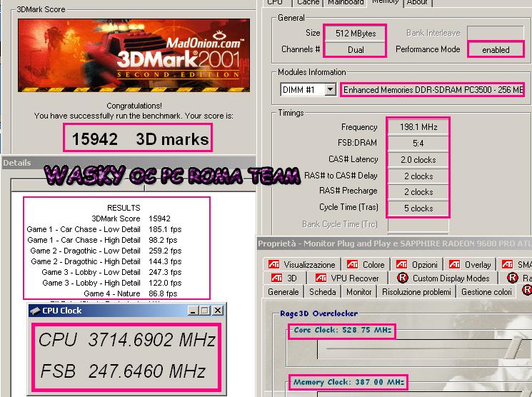Select the Monitor properties tab
Image resolution: width=532 pixels, height=397 pixels.
359,292
